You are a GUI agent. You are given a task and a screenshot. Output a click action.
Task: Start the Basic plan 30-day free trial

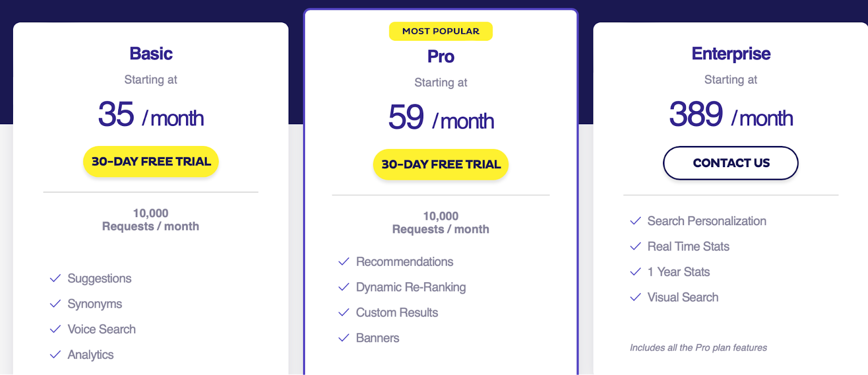tap(151, 162)
